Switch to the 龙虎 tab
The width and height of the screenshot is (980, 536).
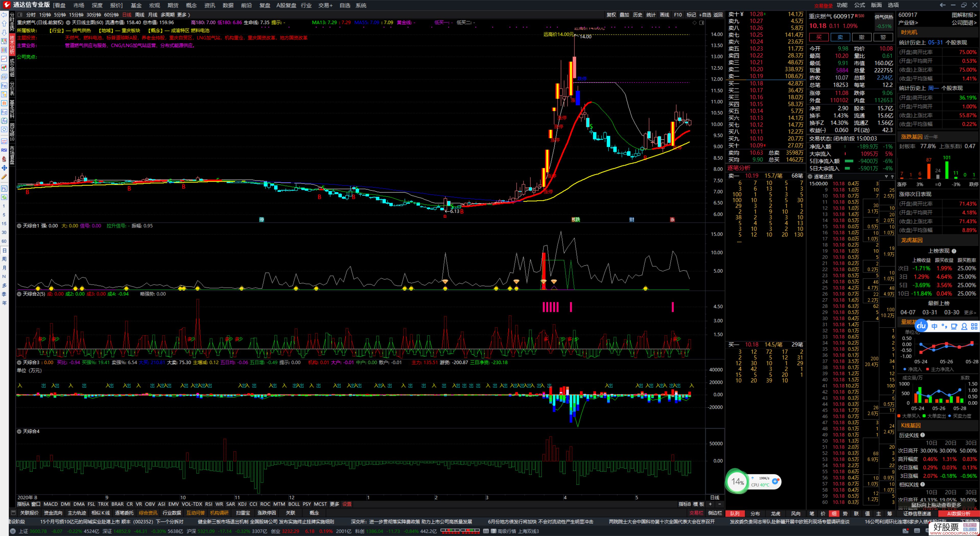[775, 514]
